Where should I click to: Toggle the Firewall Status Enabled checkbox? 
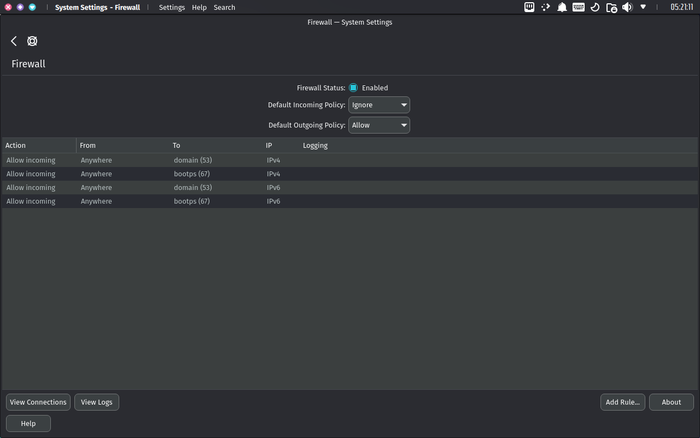click(x=353, y=88)
